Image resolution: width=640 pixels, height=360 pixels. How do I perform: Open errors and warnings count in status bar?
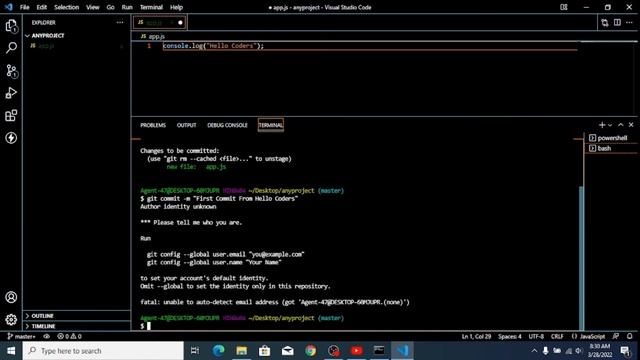tap(69, 336)
